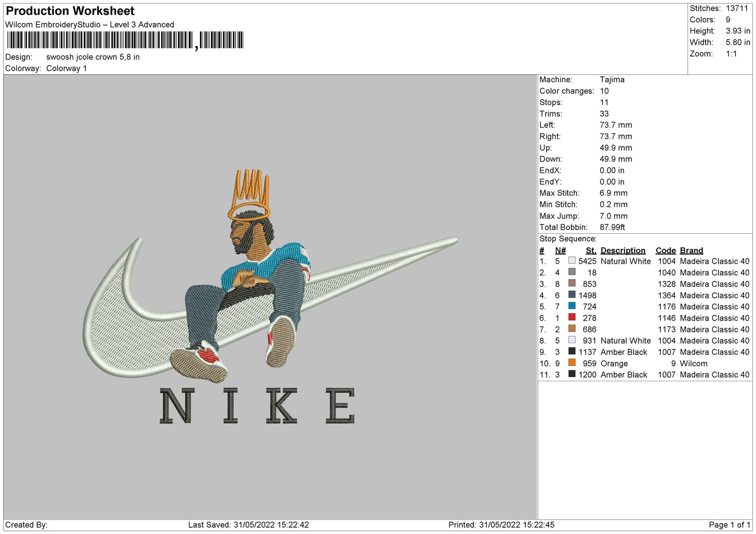Click stitch count 931 in row 8
The height and width of the screenshot is (534, 756).
pyautogui.click(x=590, y=340)
